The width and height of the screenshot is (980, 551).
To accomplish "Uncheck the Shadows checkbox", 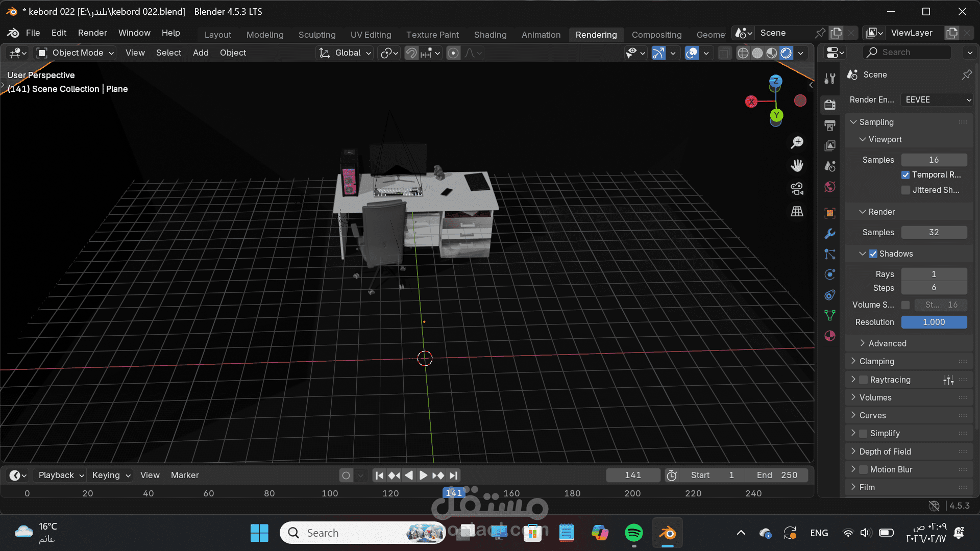I will [x=873, y=254].
